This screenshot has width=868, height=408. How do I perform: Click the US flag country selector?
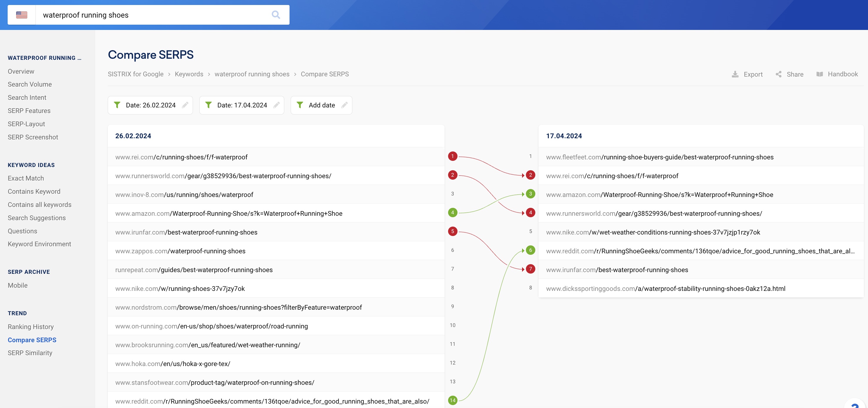click(x=21, y=15)
